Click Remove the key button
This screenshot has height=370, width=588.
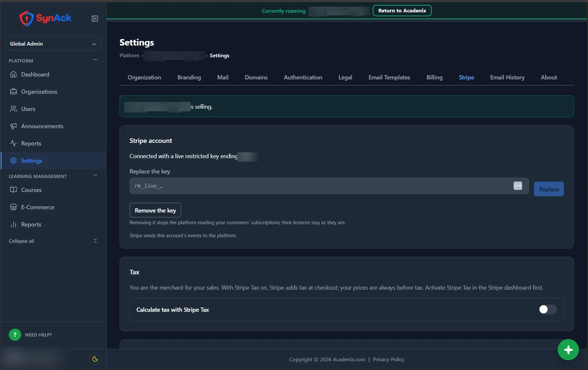pos(155,210)
